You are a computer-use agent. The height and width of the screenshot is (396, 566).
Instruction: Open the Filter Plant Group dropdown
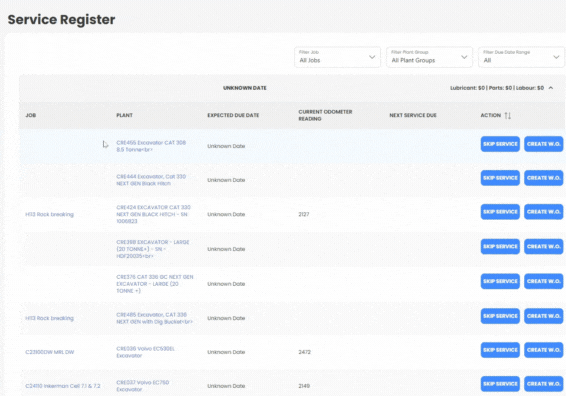429,57
